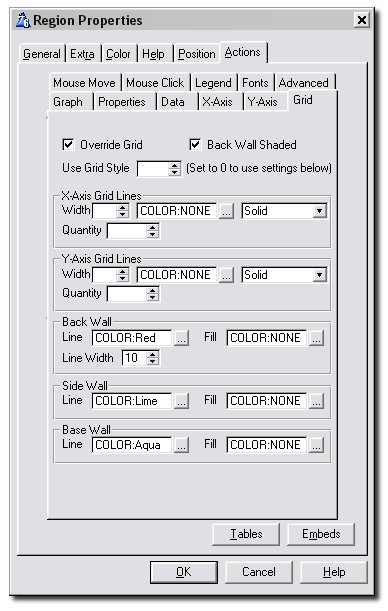Close the Region Properties dialog

click(362, 20)
